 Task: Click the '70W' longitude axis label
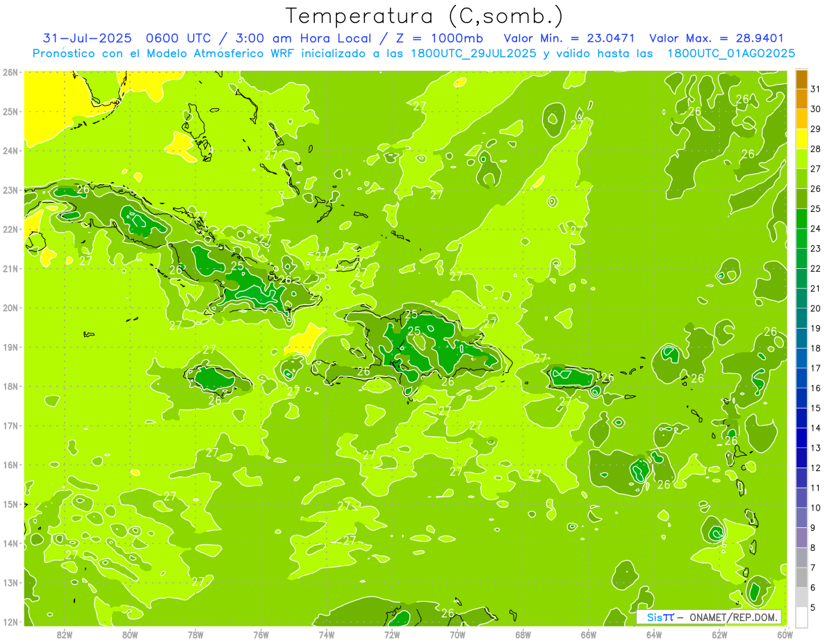pyautogui.click(x=457, y=634)
